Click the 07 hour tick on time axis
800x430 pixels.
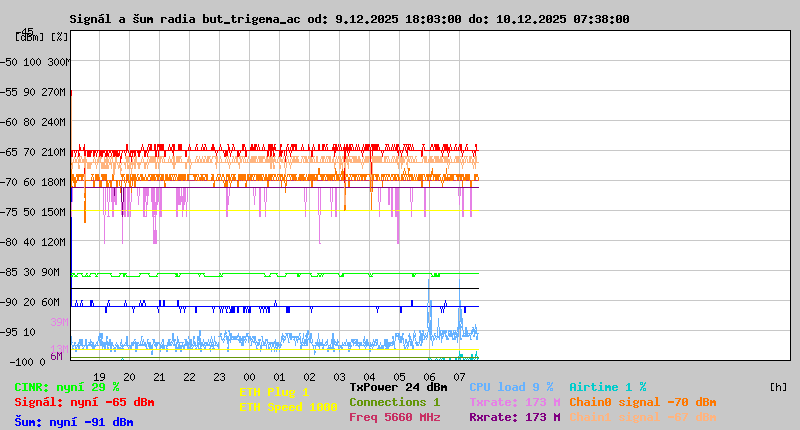click(x=459, y=376)
